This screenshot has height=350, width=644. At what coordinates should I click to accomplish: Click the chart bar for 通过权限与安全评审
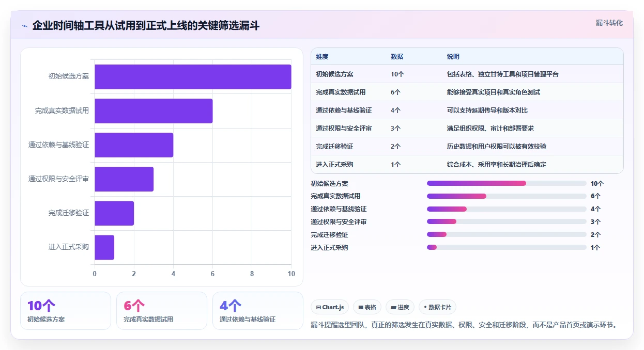124,179
